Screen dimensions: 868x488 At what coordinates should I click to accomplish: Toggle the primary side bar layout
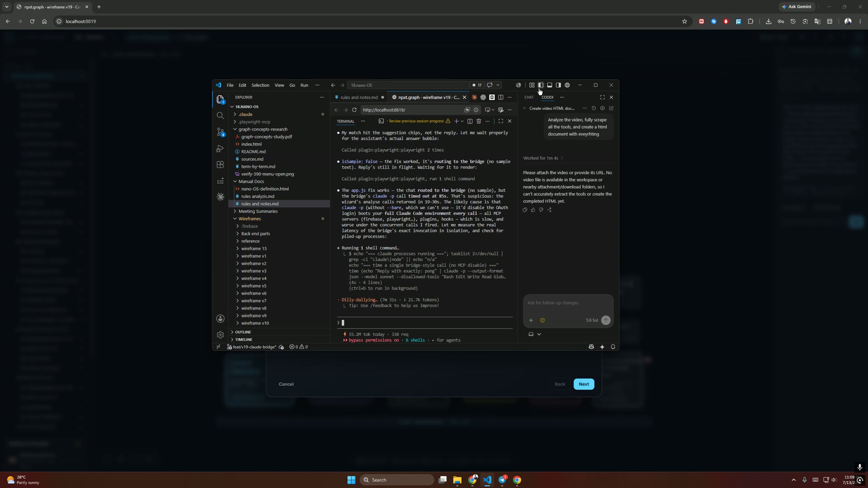coord(541,85)
